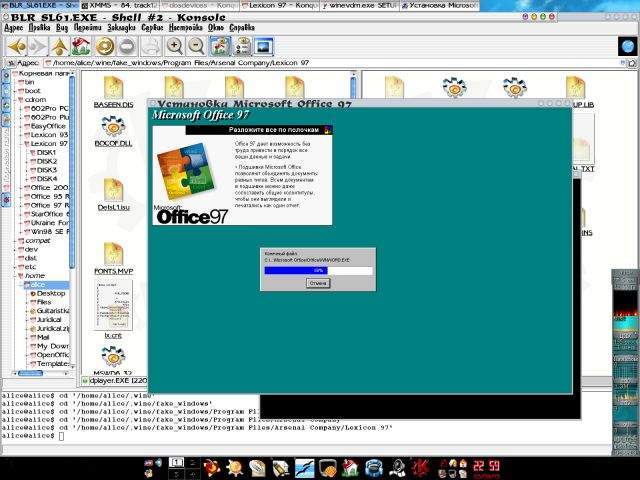This screenshot has width=640, height=480.
Task: Open the Справка menu
Action: (242, 27)
